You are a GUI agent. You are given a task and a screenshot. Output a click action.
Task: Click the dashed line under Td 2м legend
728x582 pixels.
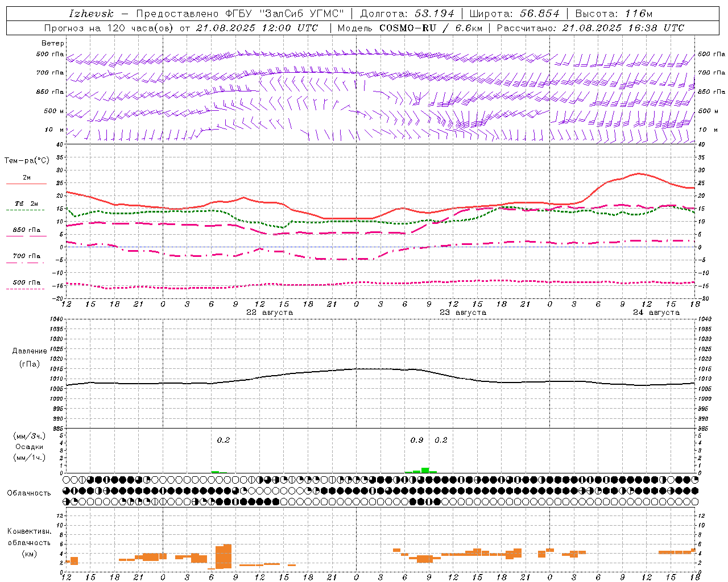(x=25, y=210)
